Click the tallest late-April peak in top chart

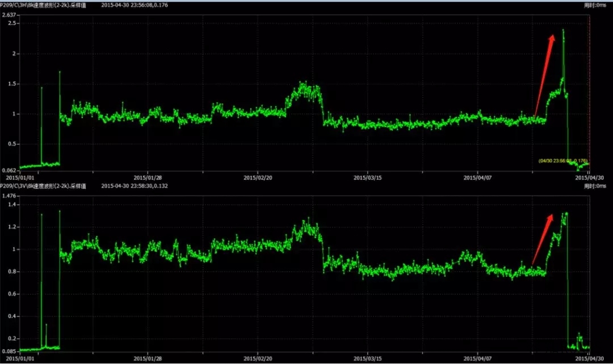pos(563,31)
